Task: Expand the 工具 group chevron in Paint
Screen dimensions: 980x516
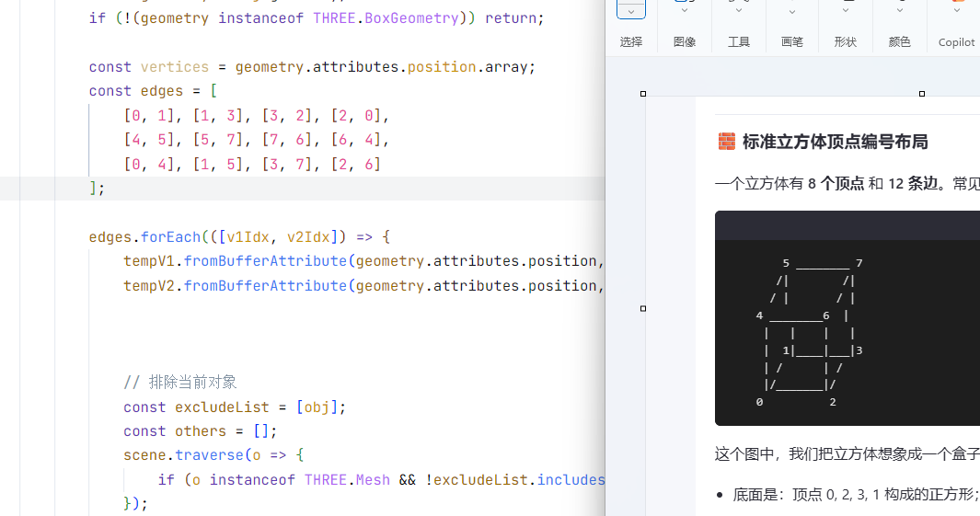Action: click(738, 11)
